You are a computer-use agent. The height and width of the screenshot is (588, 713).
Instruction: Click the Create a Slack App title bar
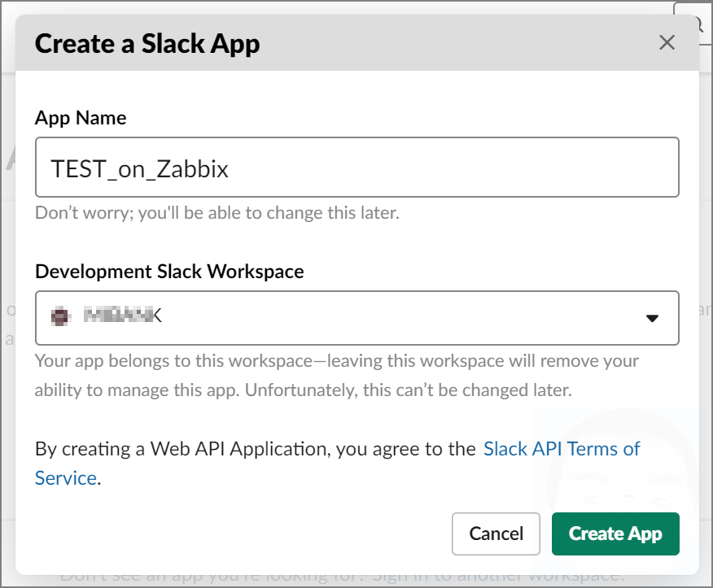147,43
